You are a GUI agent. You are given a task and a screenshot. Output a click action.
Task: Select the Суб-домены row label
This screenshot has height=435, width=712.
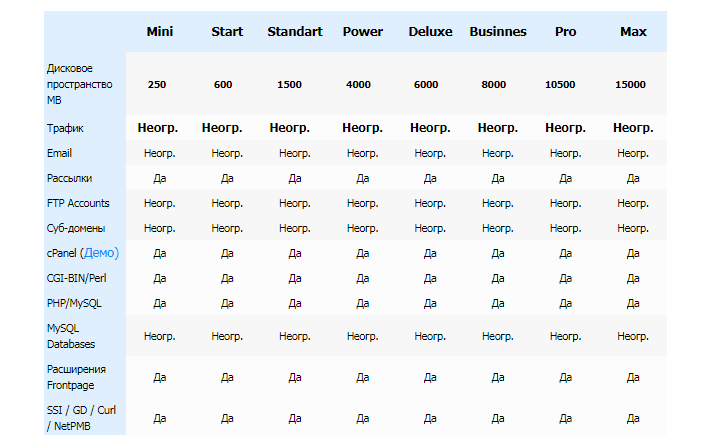pos(76,228)
